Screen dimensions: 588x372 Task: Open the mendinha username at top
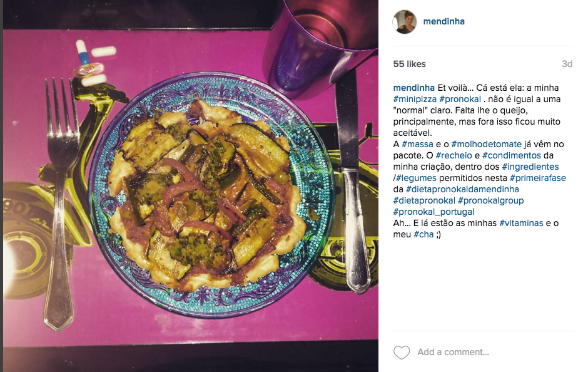(x=444, y=21)
